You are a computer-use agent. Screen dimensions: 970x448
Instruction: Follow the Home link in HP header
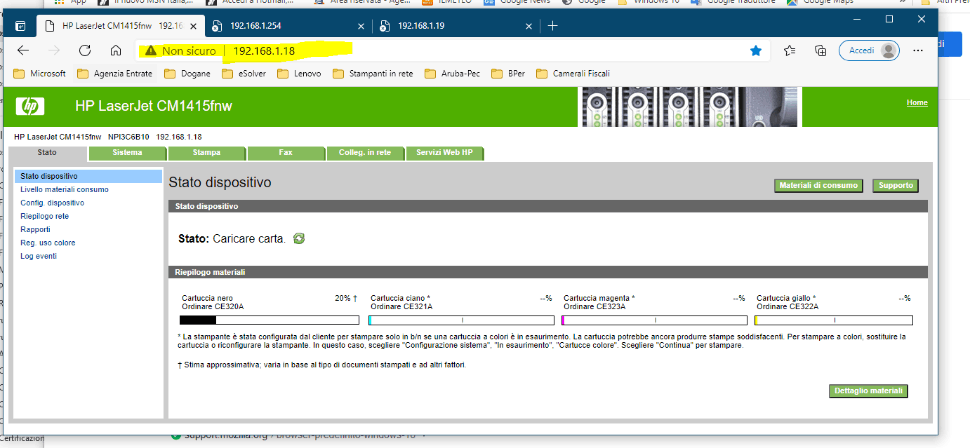click(x=917, y=103)
